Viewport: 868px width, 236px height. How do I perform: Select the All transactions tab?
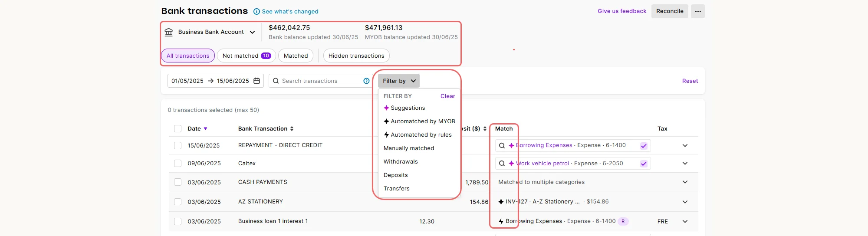188,56
